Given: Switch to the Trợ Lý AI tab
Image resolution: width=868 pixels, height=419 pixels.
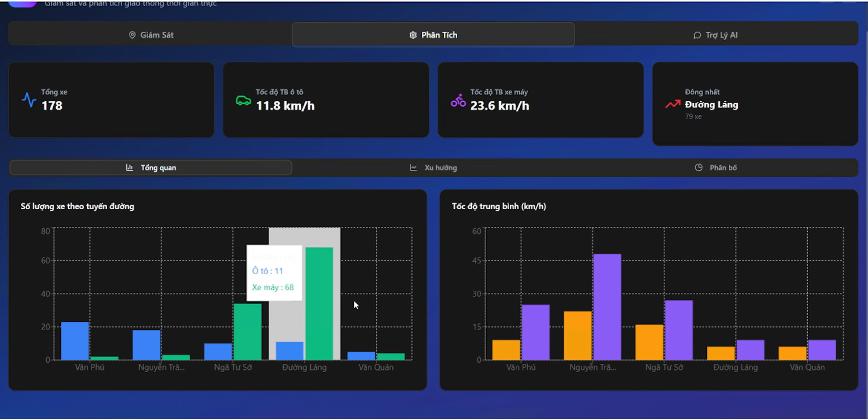Looking at the screenshot, I should tap(716, 35).
